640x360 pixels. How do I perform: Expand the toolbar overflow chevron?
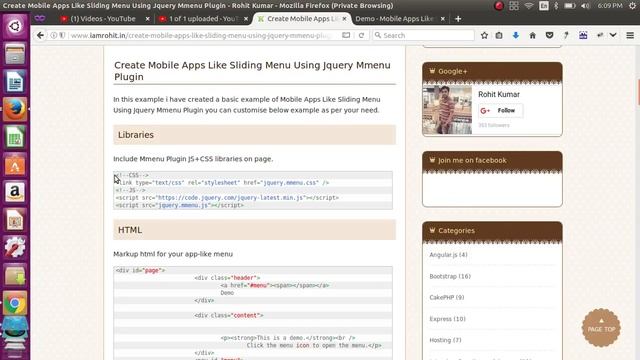613,36
